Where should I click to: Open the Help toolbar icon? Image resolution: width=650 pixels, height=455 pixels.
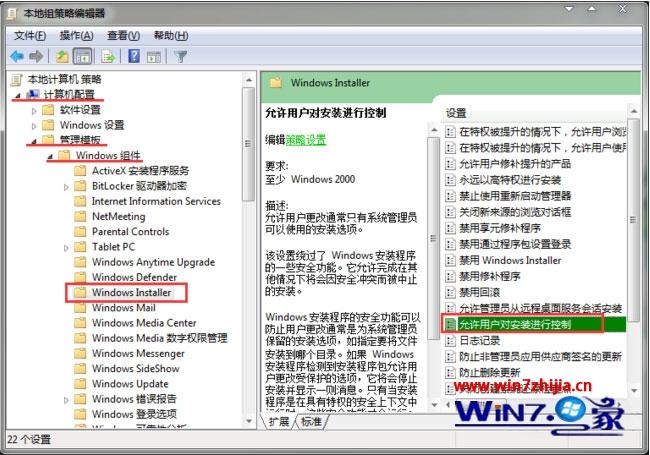134,56
